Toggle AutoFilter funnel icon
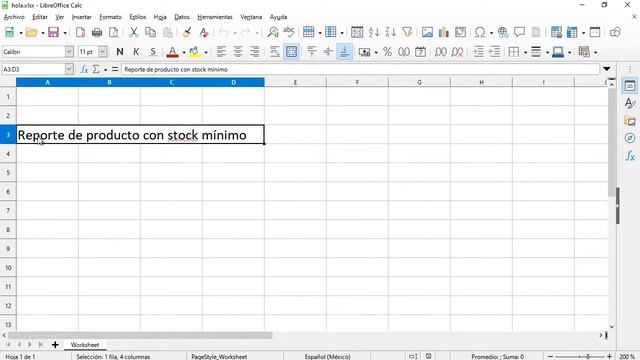The width and height of the screenshot is (640, 360). tap(407, 32)
